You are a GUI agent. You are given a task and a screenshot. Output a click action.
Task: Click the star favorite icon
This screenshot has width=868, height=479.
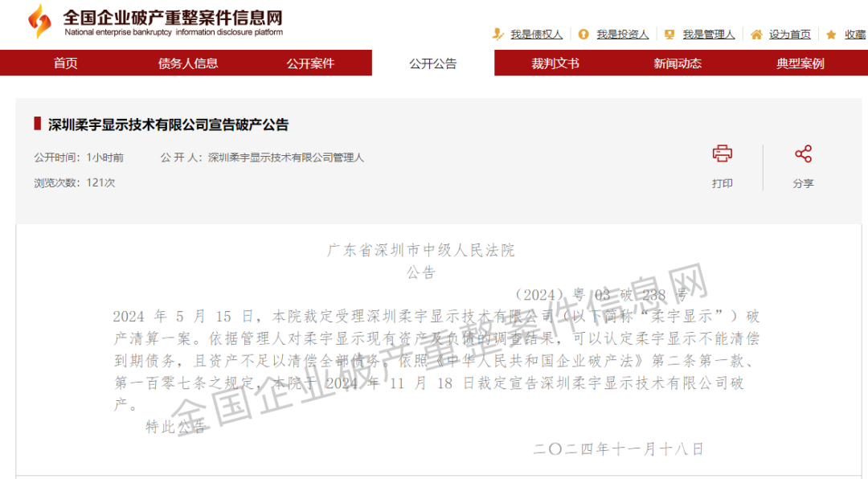(x=831, y=35)
